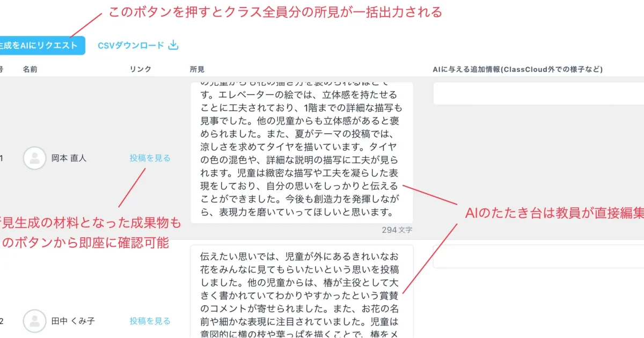Click student row number 1
644x338 pixels.
(2, 158)
